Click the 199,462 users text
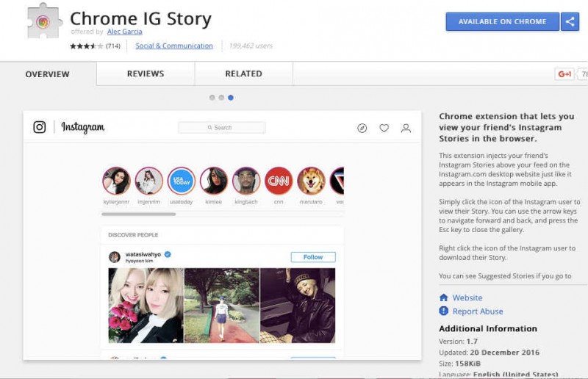The width and height of the screenshot is (588, 379). 251,46
